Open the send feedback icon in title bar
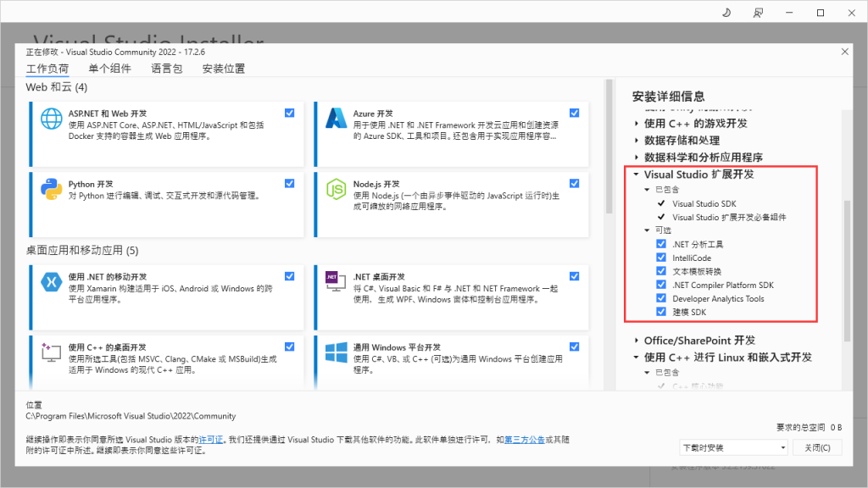 point(758,12)
